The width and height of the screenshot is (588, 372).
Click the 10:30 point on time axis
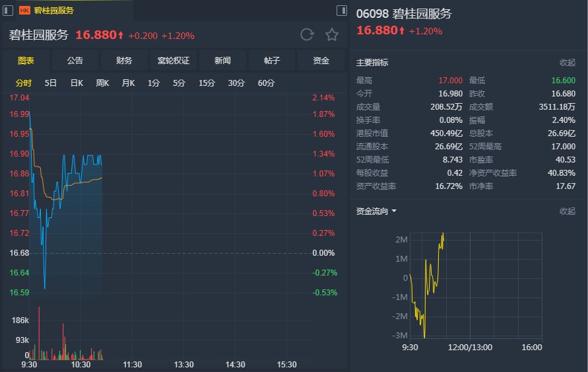[81, 365]
